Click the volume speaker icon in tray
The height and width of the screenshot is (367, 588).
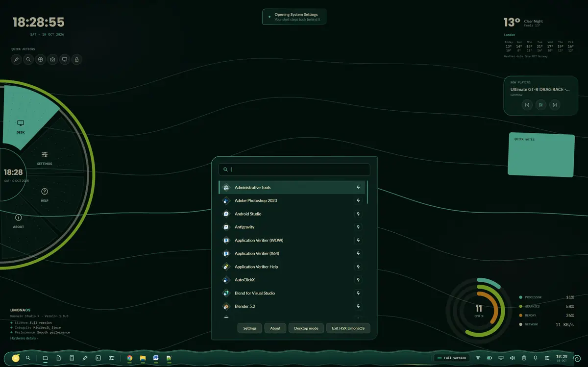point(512,358)
